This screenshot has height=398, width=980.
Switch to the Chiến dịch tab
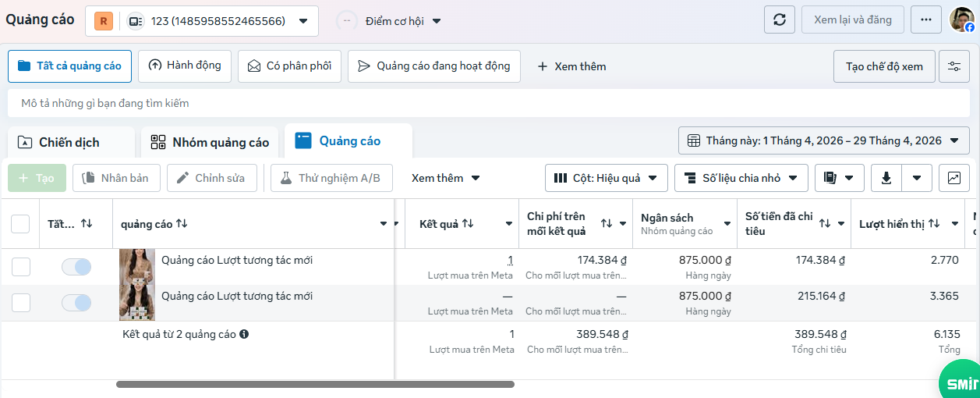tap(70, 142)
